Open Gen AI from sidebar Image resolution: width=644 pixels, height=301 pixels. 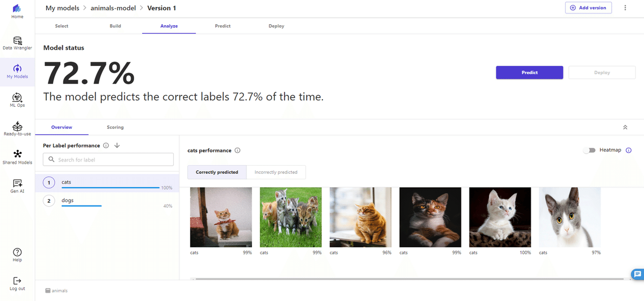(x=17, y=186)
